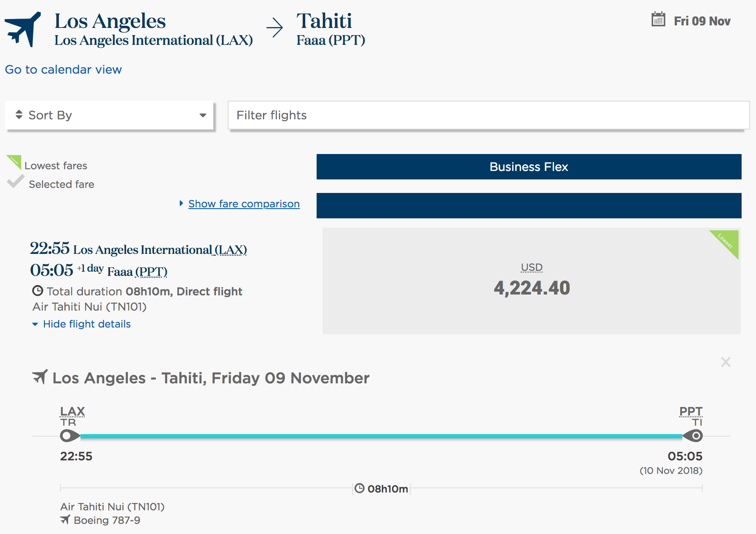The image size is (756, 534).
Task: Click the plane icon before Los Angeles - Tahiti heading
Action: click(40, 377)
